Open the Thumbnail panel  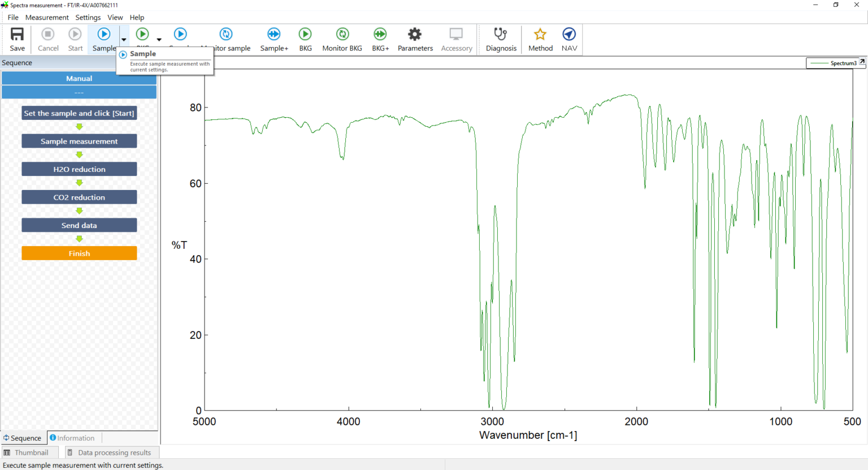pos(29,452)
